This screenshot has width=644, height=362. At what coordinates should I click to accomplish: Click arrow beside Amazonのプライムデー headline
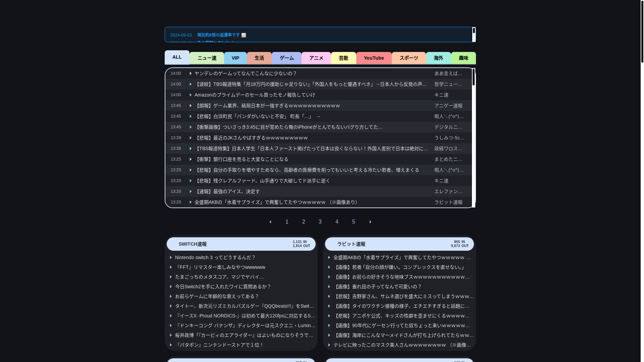pos(191,95)
